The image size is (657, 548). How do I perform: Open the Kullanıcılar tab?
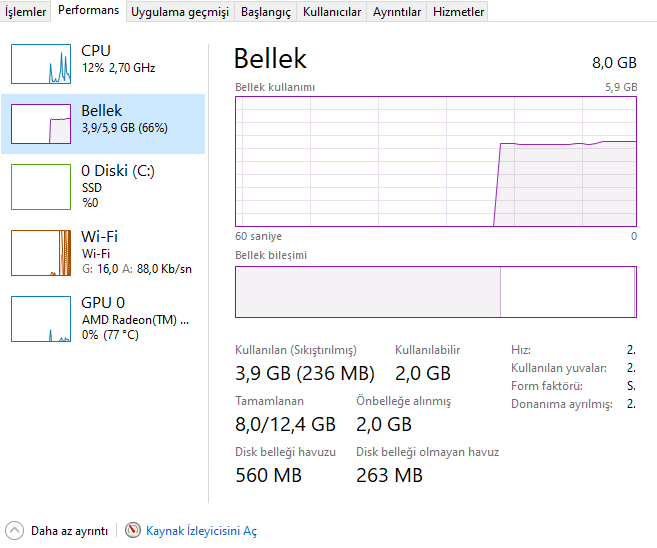tap(332, 12)
